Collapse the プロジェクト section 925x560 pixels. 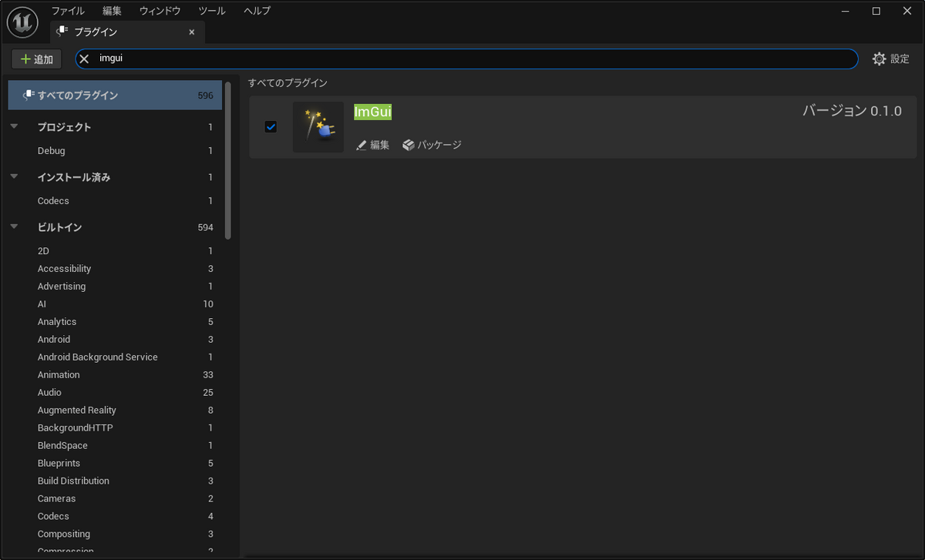point(13,126)
